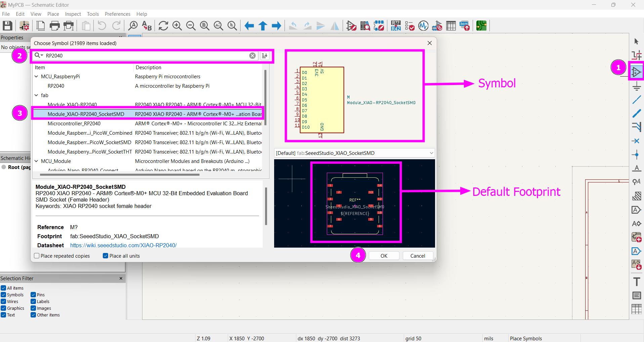Viewport: 644px width, 342px height.
Task: Click the Print toolbar icon
Action: click(x=54, y=26)
